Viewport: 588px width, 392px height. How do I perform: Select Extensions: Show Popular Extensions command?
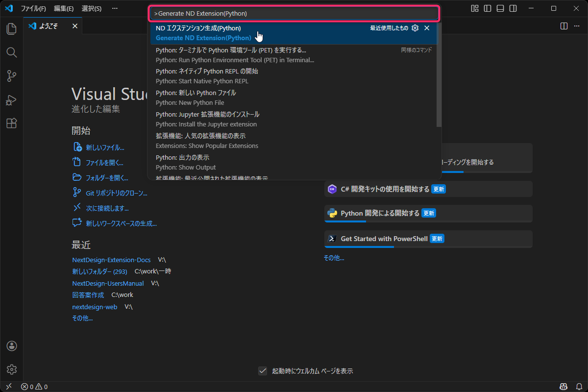coord(293,141)
